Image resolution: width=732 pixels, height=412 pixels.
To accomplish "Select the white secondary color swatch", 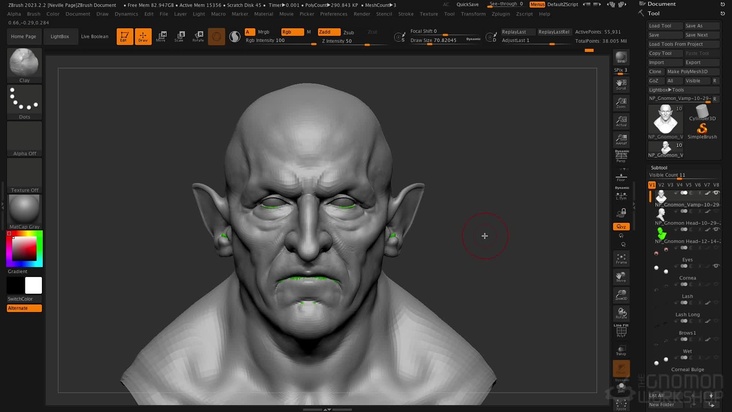I will tap(33, 285).
